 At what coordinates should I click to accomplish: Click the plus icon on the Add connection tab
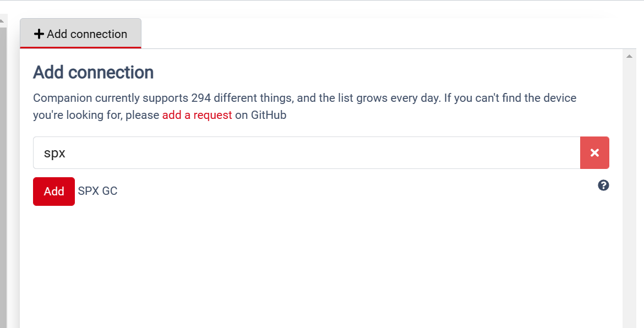(39, 34)
